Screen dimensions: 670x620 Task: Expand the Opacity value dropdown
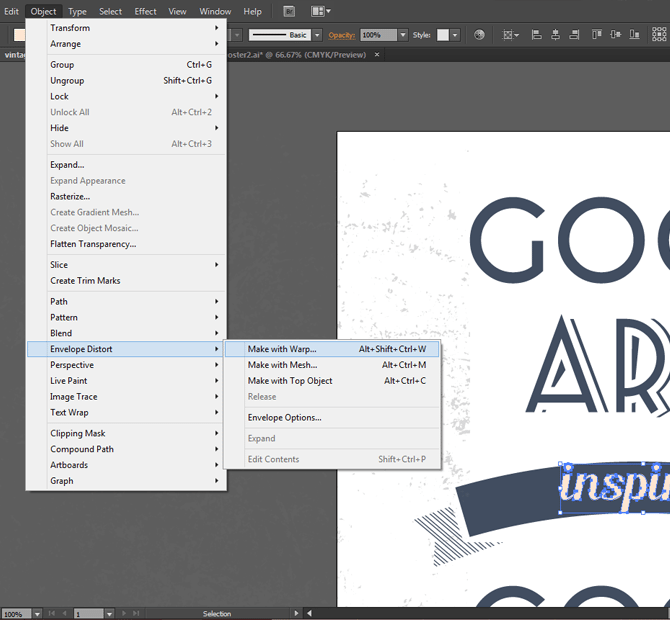[x=403, y=35]
